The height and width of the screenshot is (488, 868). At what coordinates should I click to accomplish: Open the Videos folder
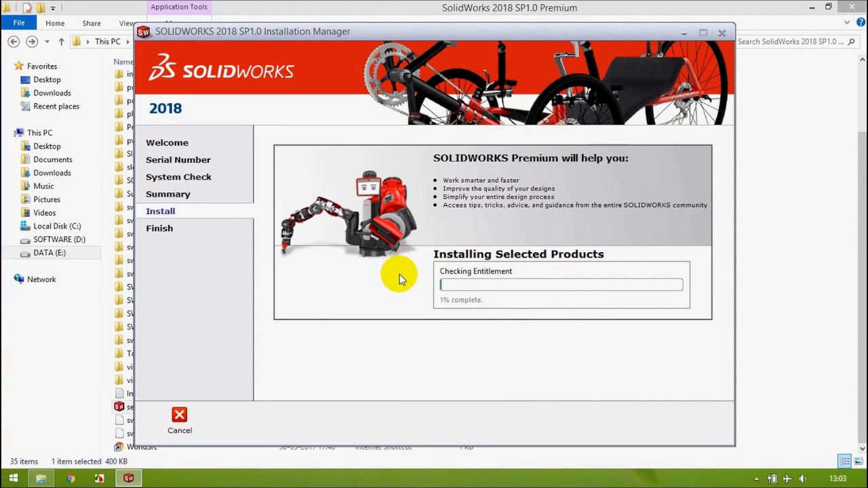click(45, 213)
